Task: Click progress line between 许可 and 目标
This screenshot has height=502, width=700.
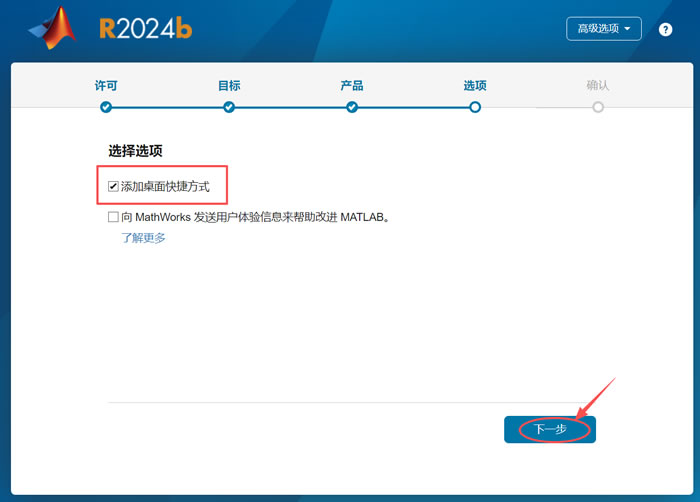Action: (167, 107)
